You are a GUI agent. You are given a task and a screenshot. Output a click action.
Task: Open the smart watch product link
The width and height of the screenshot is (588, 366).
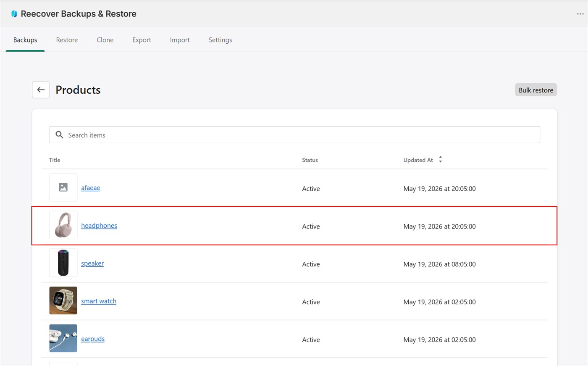click(x=99, y=301)
